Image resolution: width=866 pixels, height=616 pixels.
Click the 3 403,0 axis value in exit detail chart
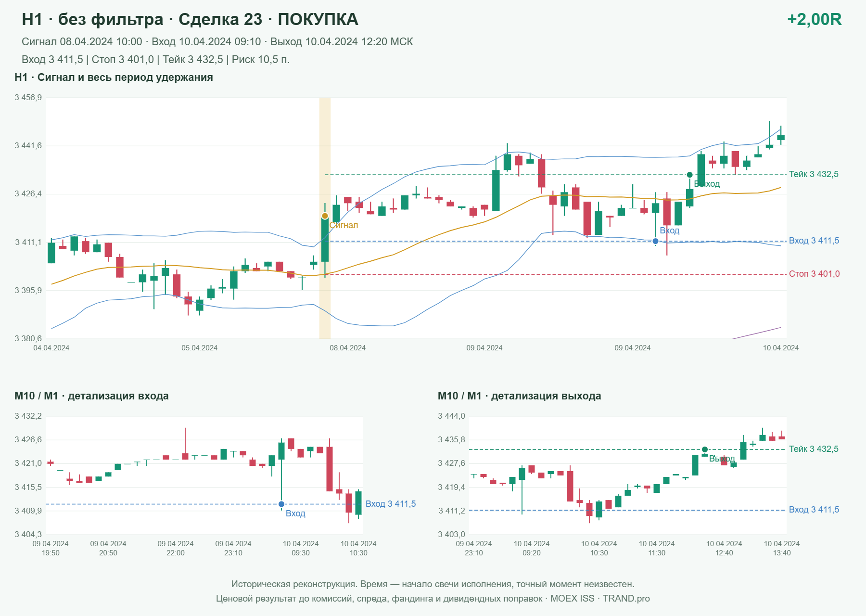[452, 535]
